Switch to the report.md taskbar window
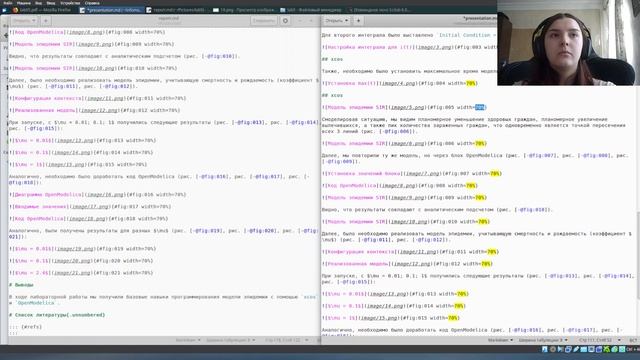Image resolution: width=640 pixels, height=360 pixels. 178,10
